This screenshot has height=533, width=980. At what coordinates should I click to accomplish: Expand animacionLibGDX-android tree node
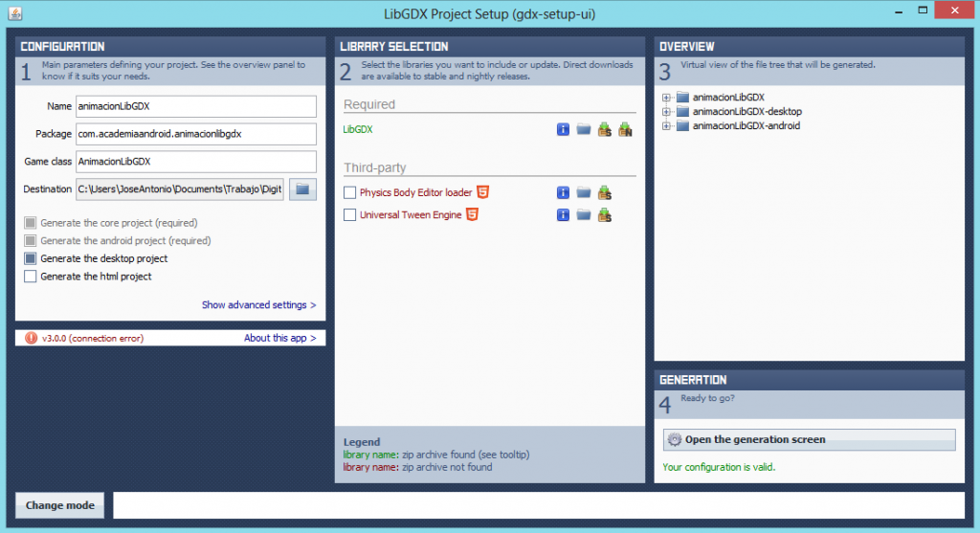(x=666, y=126)
